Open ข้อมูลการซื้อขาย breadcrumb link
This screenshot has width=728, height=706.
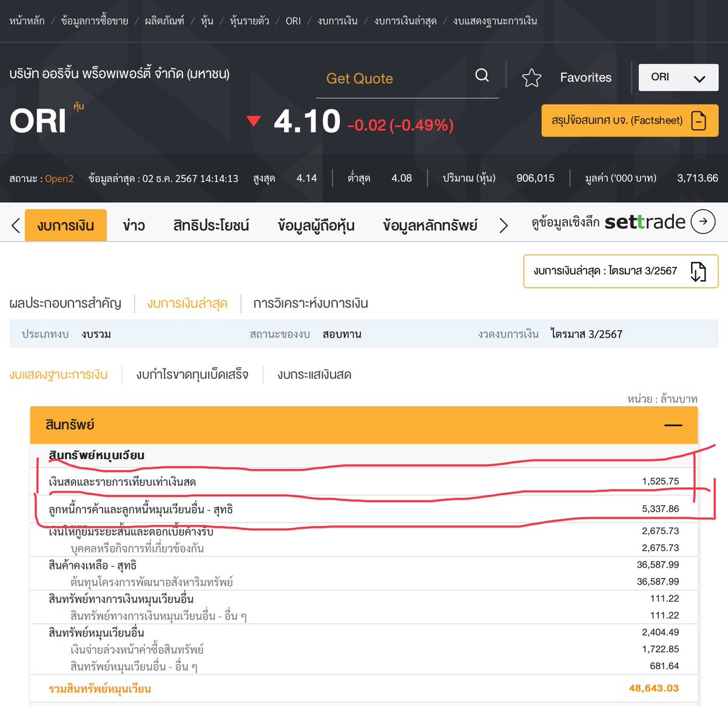pyautogui.click(x=95, y=21)
